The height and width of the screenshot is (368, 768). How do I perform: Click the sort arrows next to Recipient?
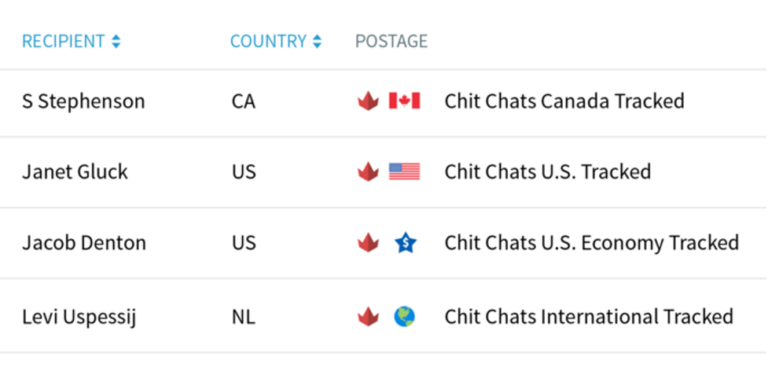116,42
